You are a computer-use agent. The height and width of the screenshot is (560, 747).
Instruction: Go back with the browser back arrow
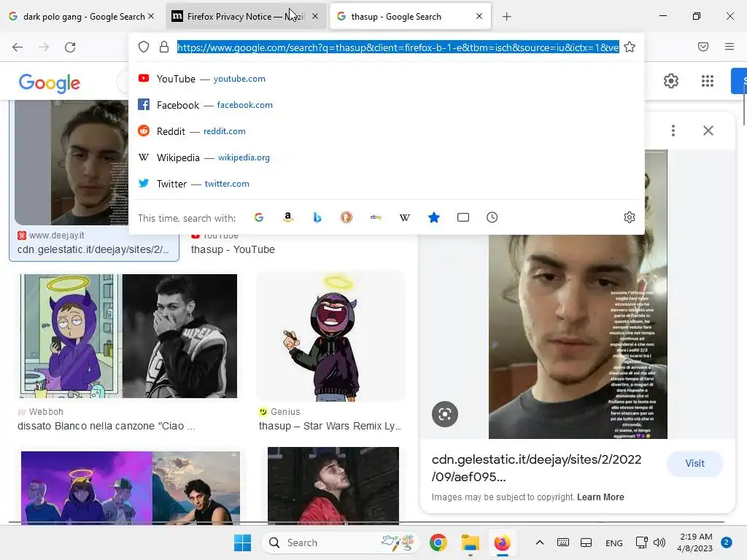(18, 47)
